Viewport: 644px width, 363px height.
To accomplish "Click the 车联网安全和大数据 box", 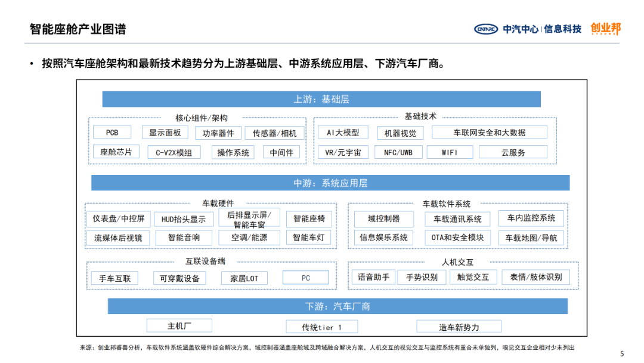I will coord(489,133).
